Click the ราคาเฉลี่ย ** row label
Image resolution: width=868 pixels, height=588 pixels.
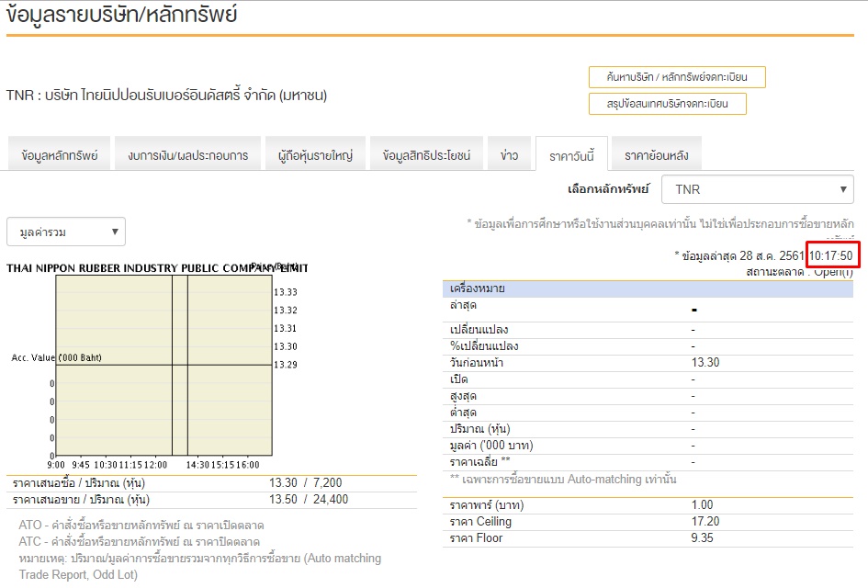coord(480,462)
